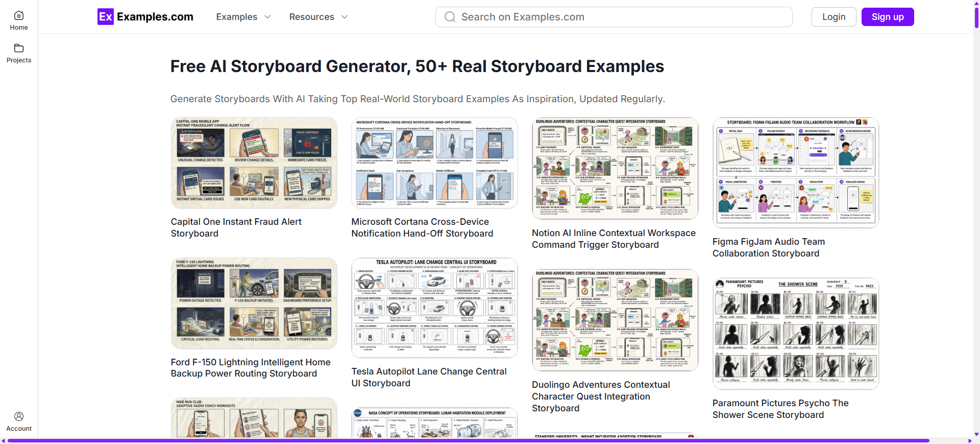Open NASA Lunar Habitation storyboard thumbnail
The image size is (980, 444).
tap(434, 423)
